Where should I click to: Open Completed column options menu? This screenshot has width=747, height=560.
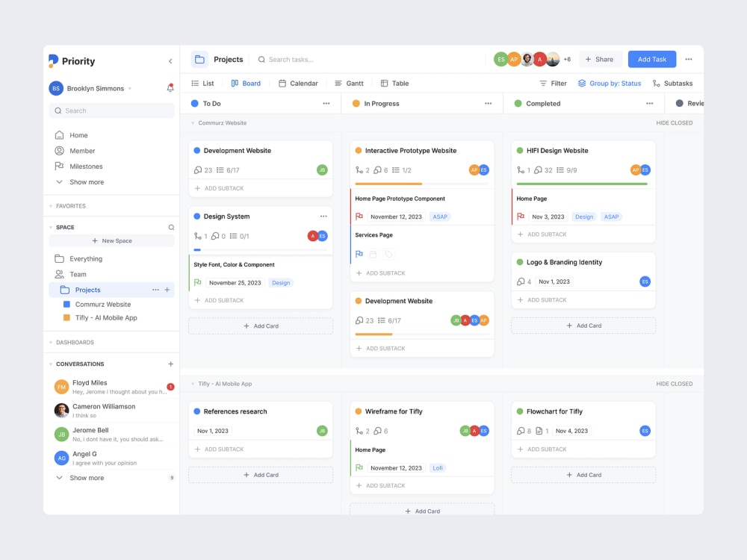click(650, 103)
